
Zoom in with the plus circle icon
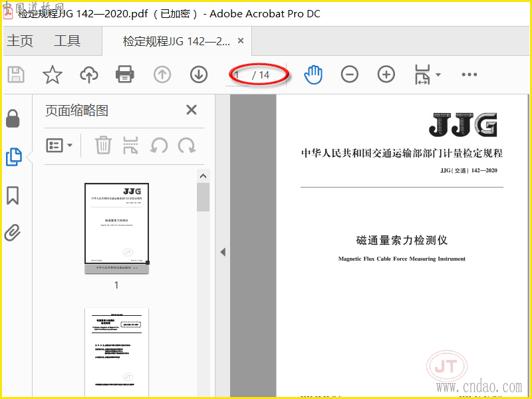pos(386,74)
